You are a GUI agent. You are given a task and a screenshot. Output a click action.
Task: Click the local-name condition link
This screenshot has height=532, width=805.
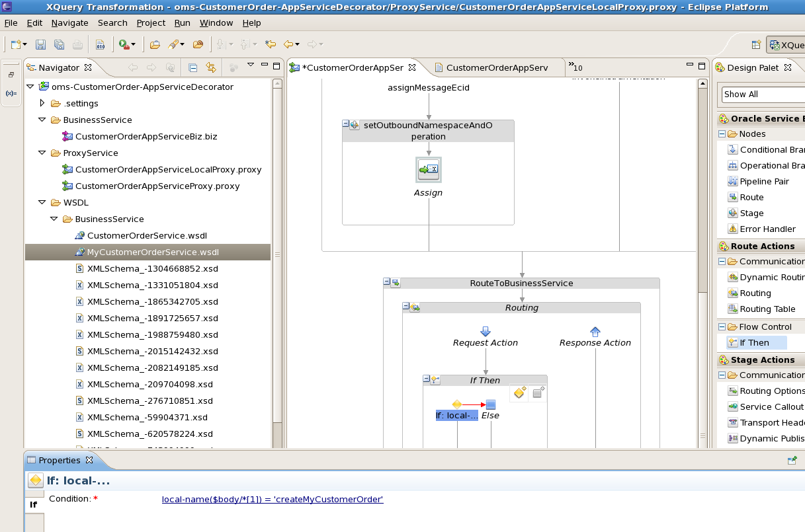coord(273,499)
